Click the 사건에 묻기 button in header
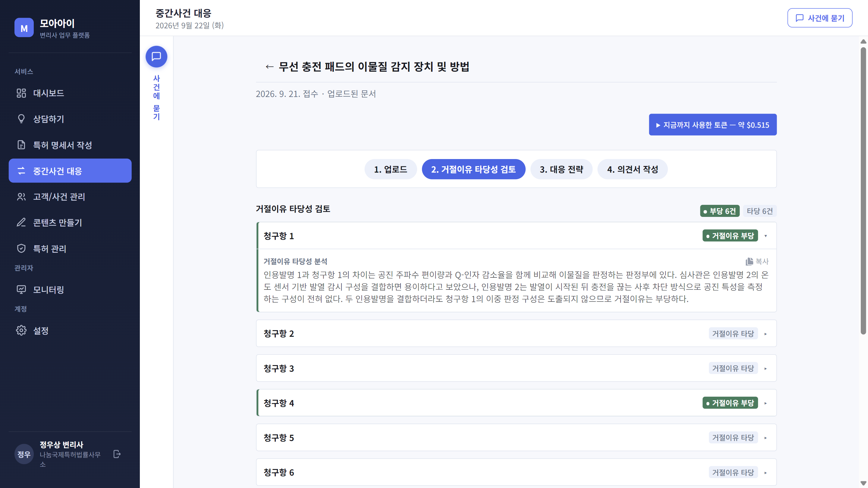This screenshot has height=488, width=868. pos(820,18)
